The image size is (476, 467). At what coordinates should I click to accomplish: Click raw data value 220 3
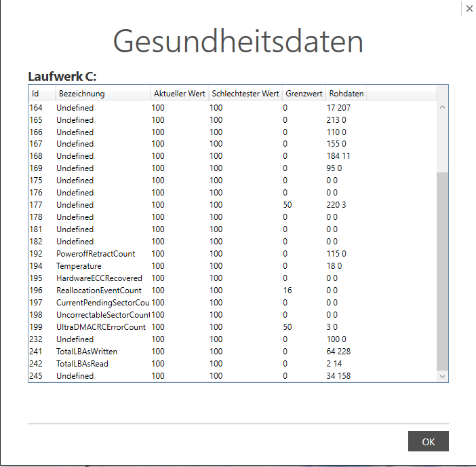coord(336,205)
